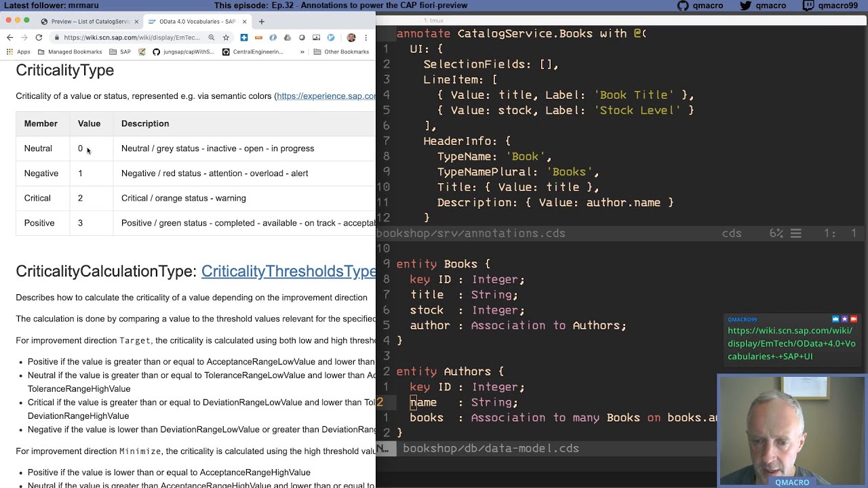Open the Managed Bookmarks folder
The height and width of the screenshot is (488, 868).
tap(70, 52)
